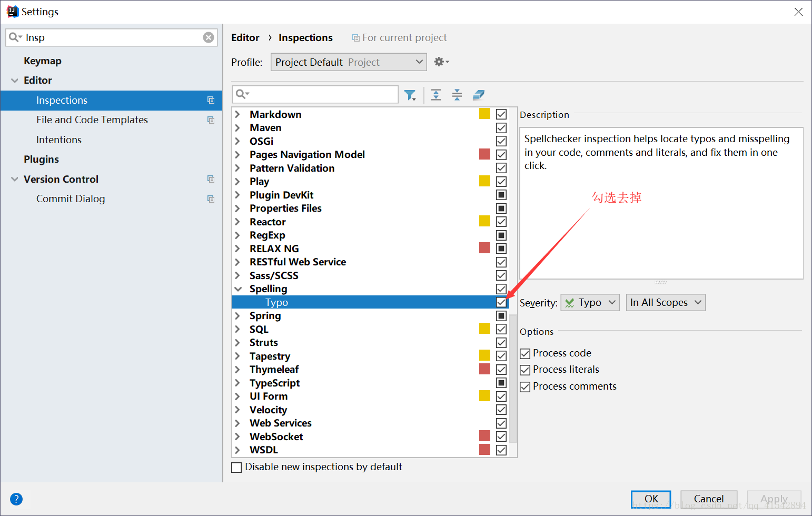Disable Process literals option
The width and height of the screenshot is (812, 516).
coord(525,370)
